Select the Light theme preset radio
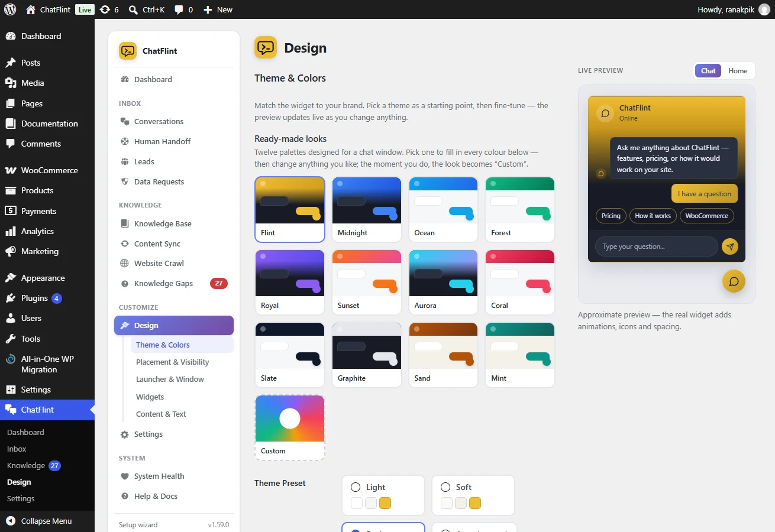 pyautogui.click(x=356, y=487)
